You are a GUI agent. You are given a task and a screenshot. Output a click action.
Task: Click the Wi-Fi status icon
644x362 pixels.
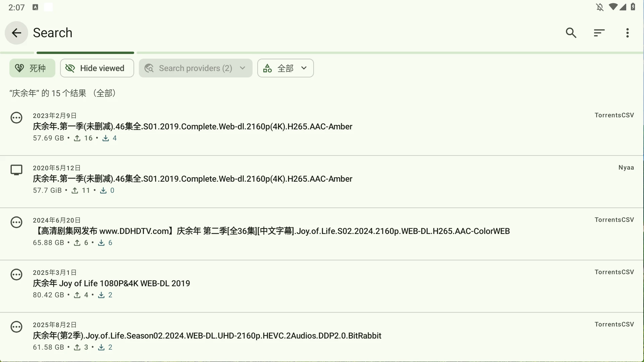(x=613, y=7)
